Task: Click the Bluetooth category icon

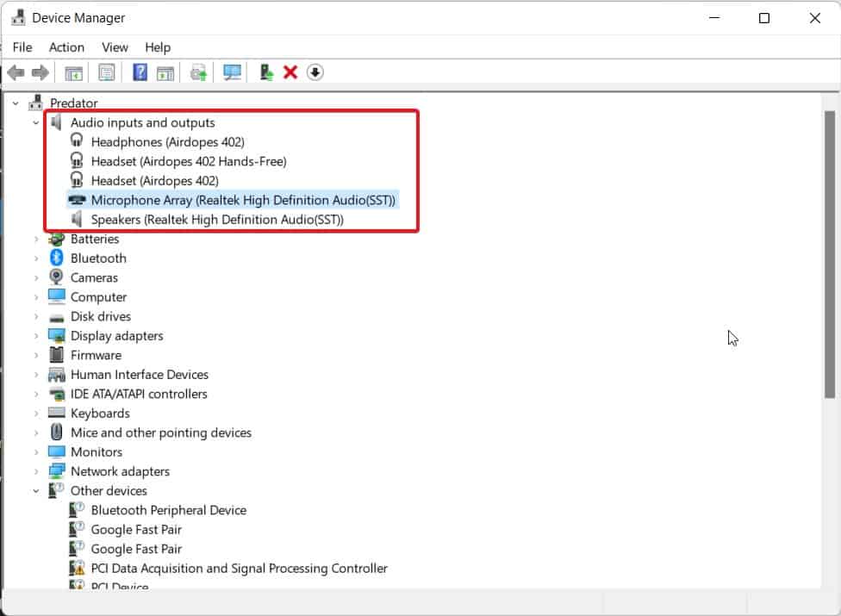Action: pos(56,258)
